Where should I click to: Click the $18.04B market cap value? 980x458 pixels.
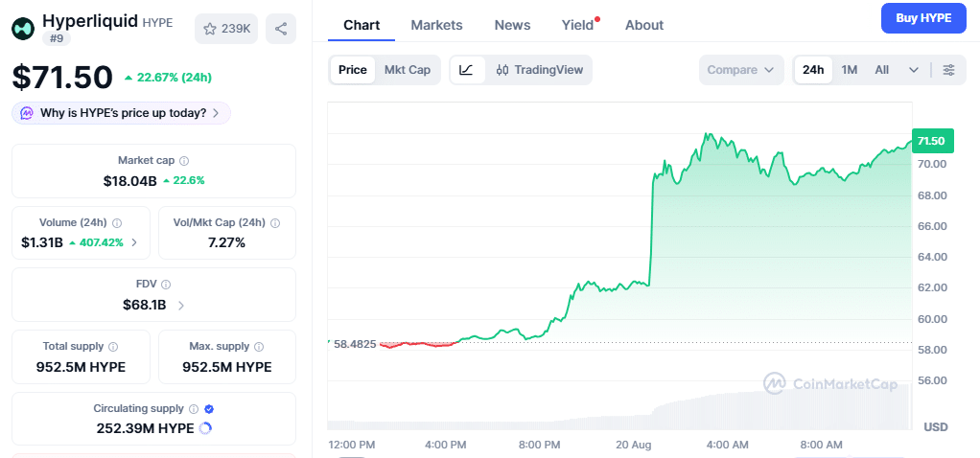coord(130,181)
